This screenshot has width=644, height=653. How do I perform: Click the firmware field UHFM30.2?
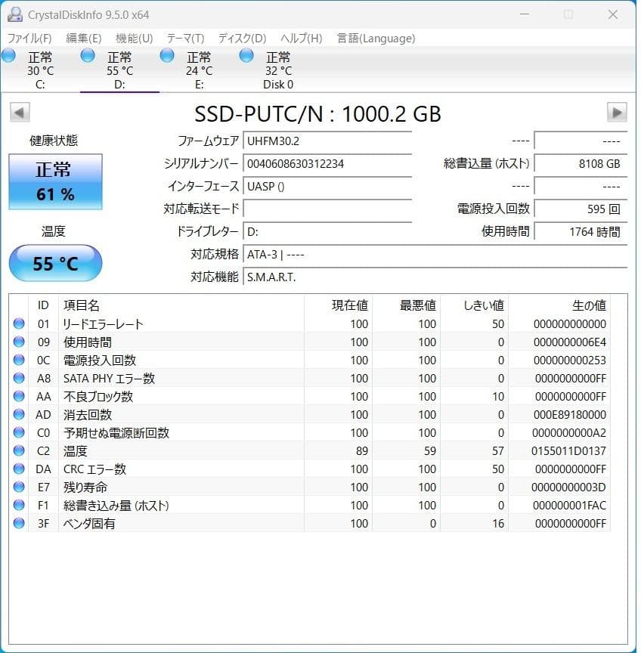327,141
